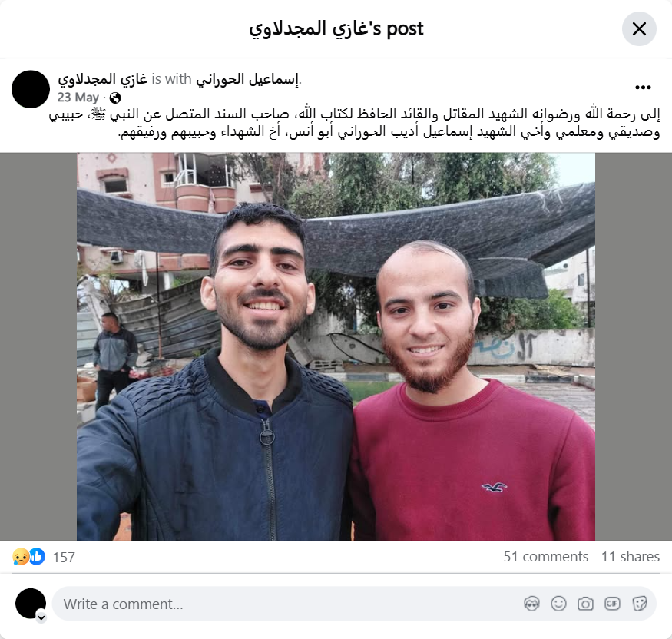This screenshot has height=639, width=672.
Task: Open the sticker picker icon
Action: pos(639,604)
